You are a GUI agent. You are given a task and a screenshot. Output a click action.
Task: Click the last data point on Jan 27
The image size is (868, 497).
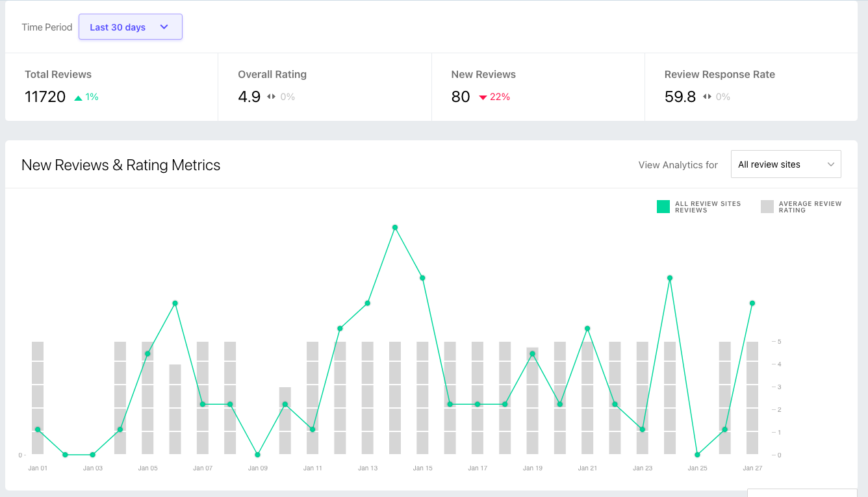tap(752, 303)
